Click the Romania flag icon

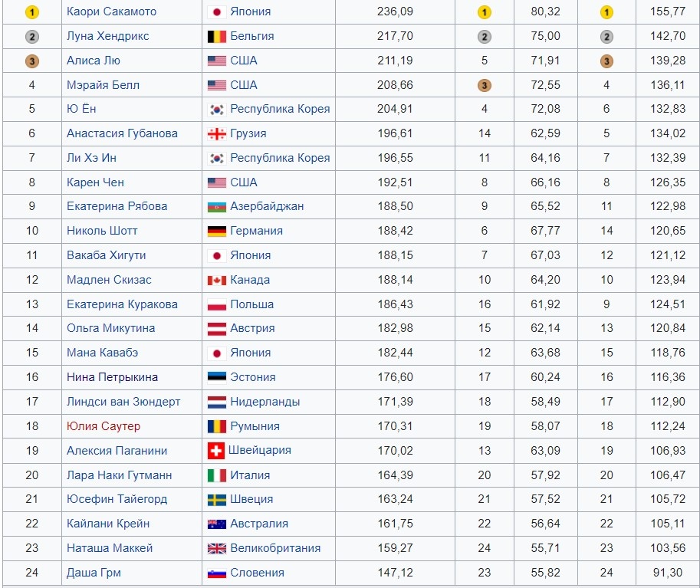[217, 426]
